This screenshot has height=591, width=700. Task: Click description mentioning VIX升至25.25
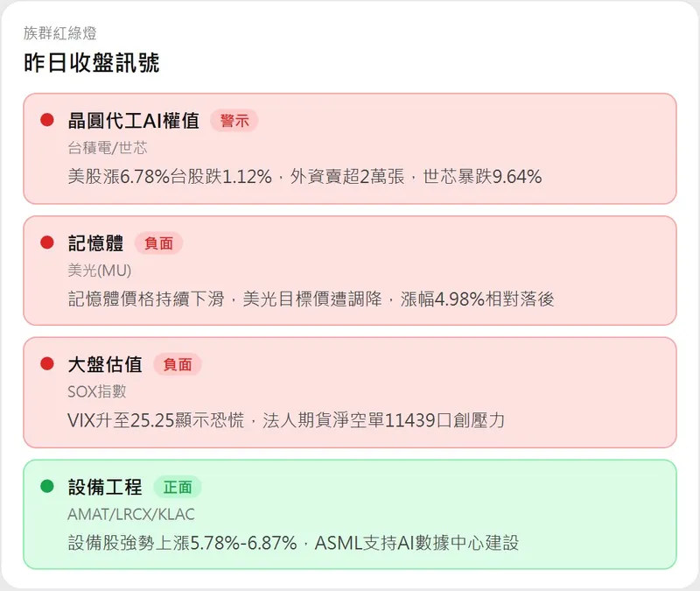click(286, 420)
